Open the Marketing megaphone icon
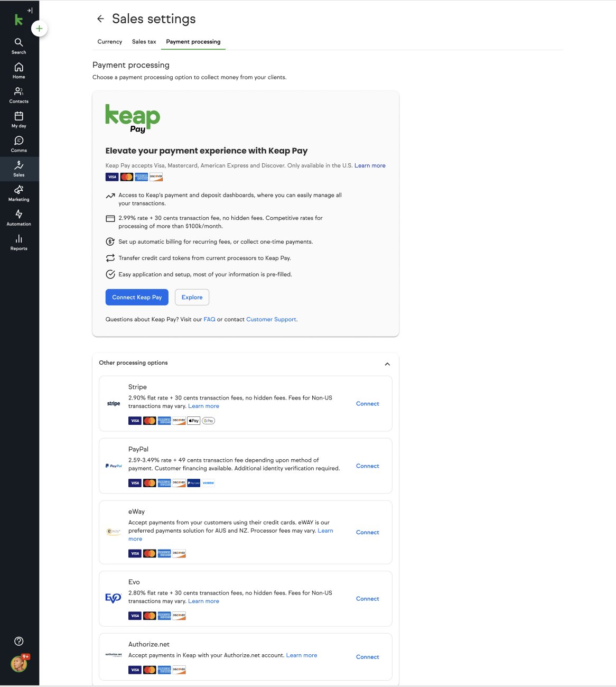The height and width of the screenshot is (687, 616). click(19, 190)
